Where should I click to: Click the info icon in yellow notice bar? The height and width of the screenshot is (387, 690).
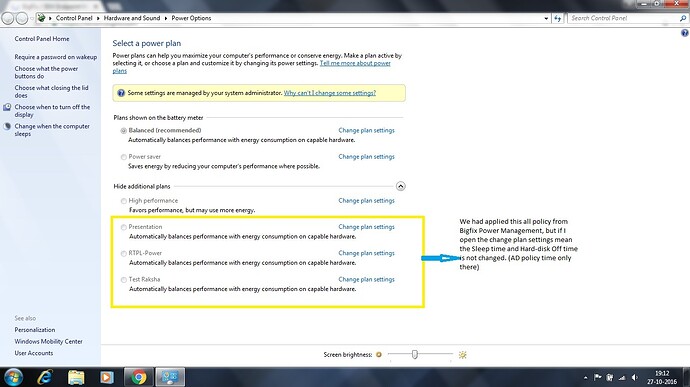tap(121, 93)
